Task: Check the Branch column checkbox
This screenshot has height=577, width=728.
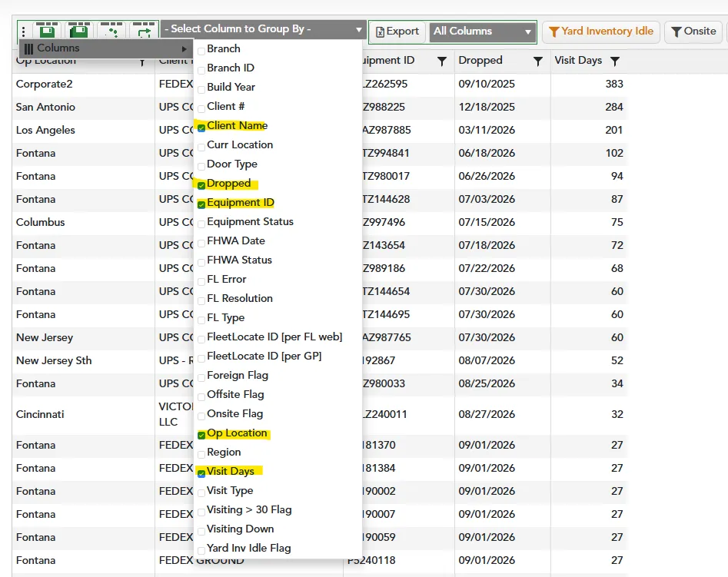Action: click(201, 51)
